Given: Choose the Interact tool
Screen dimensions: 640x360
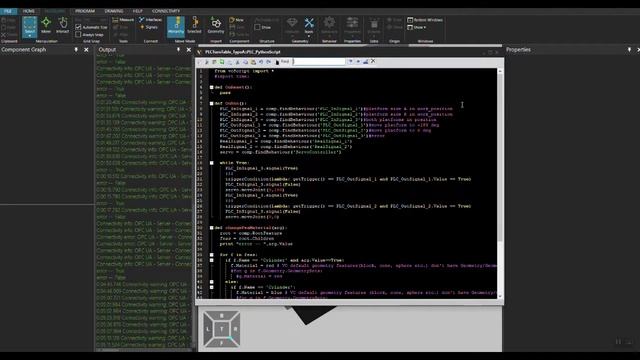Looking at the screenshot, I should [62, 25].
